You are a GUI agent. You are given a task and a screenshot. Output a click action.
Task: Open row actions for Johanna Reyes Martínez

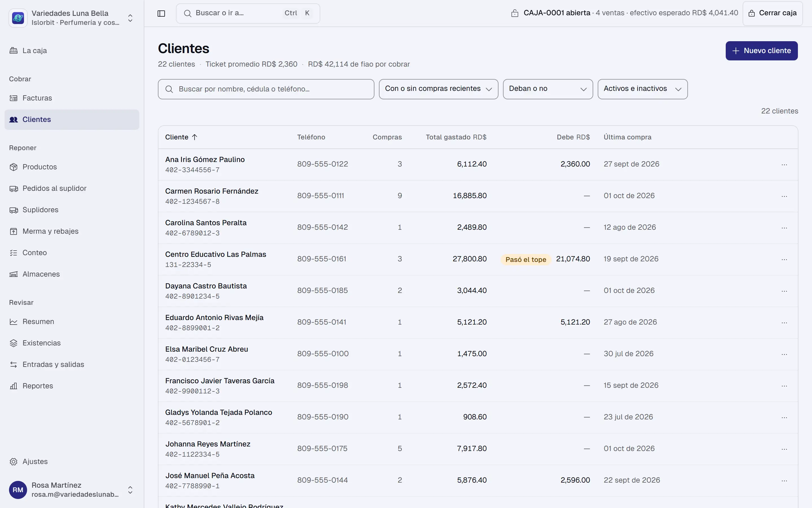point(784,449)
